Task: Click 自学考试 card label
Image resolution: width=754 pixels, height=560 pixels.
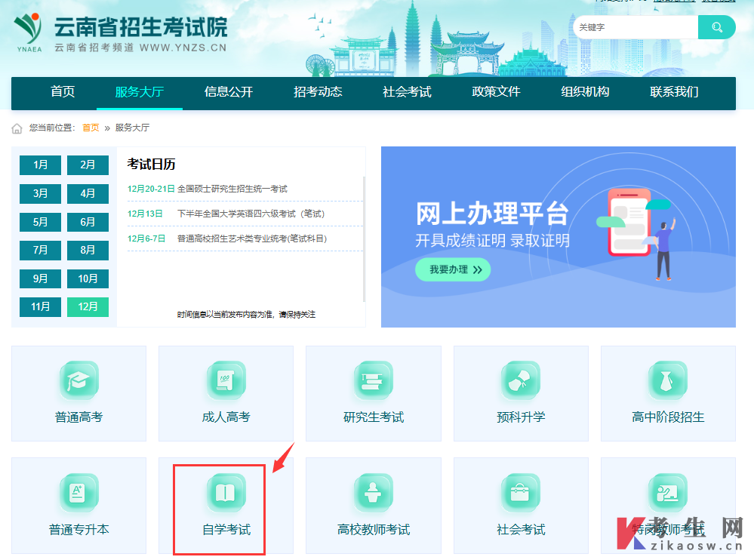Action: [x=226, y=530]
